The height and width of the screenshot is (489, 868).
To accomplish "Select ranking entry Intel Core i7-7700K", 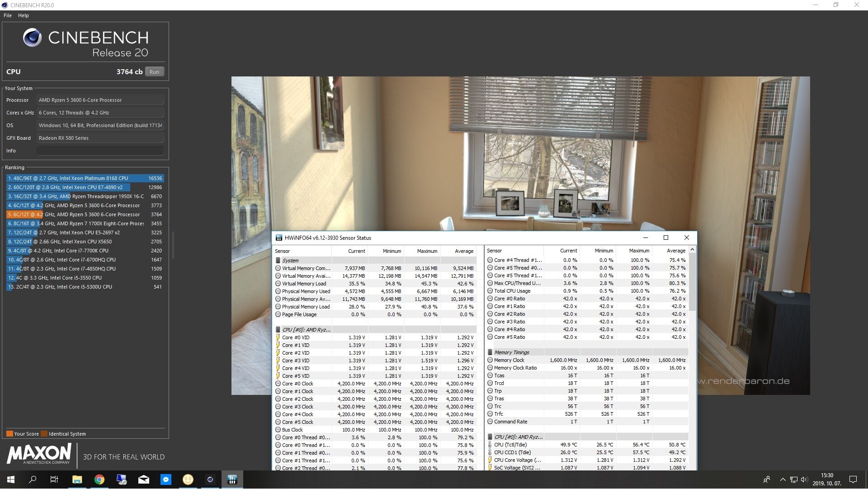I will point(85,251).
